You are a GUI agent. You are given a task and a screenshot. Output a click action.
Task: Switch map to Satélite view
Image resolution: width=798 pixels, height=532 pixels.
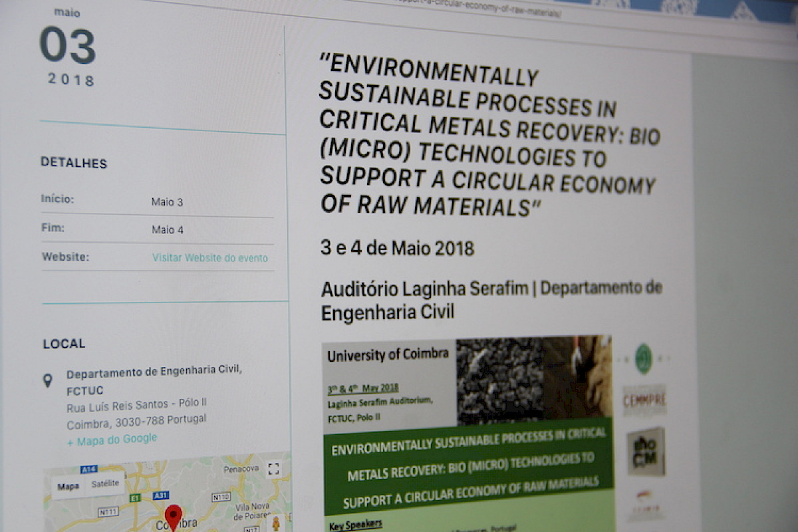[x=105, y=483]
